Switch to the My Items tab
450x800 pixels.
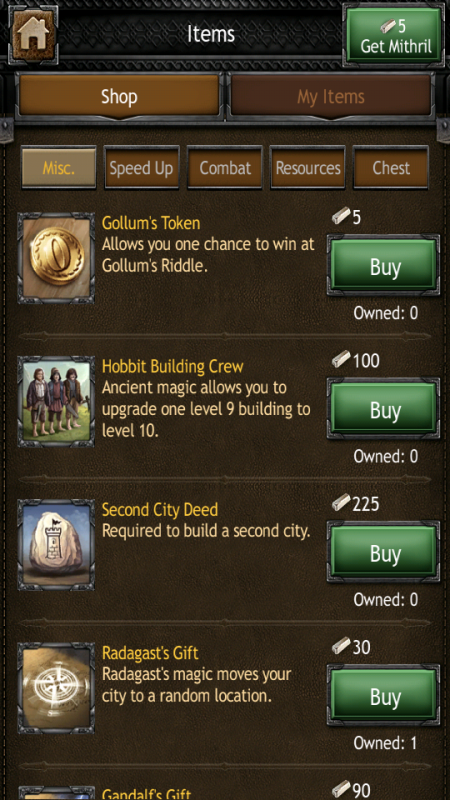point(331,96)
